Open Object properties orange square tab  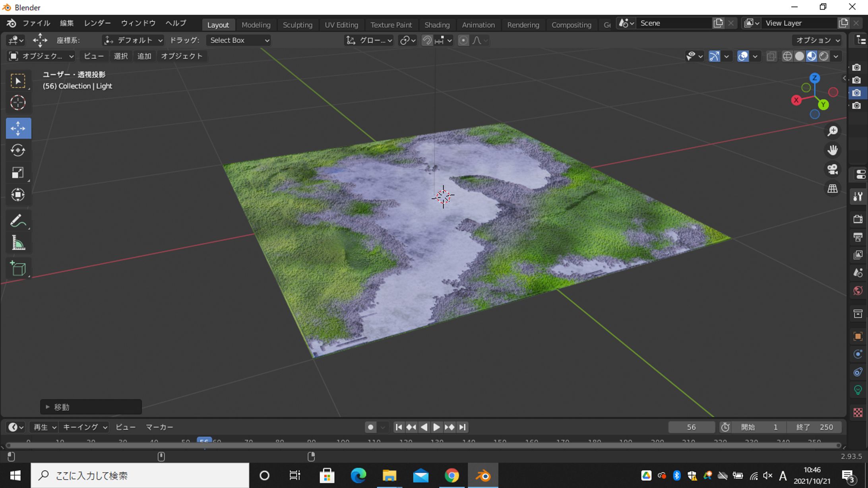click(858, 336)
